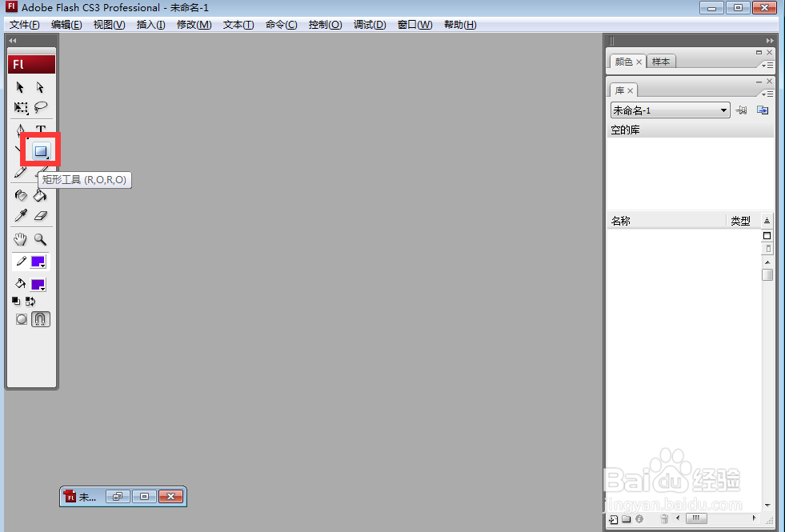Choose the Text tool

[41, 130]
